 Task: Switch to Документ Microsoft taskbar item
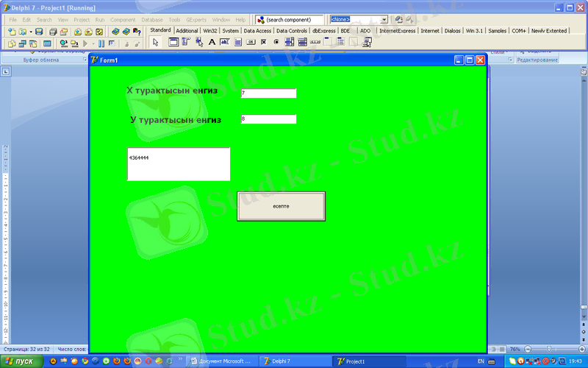[223, 361]
